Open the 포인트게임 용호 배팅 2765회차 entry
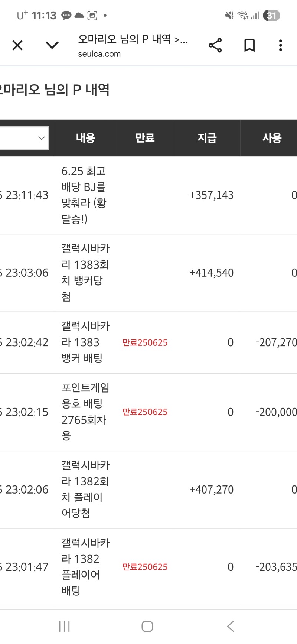The width and height of the screenshot is (297, 644). click(85, 412)
